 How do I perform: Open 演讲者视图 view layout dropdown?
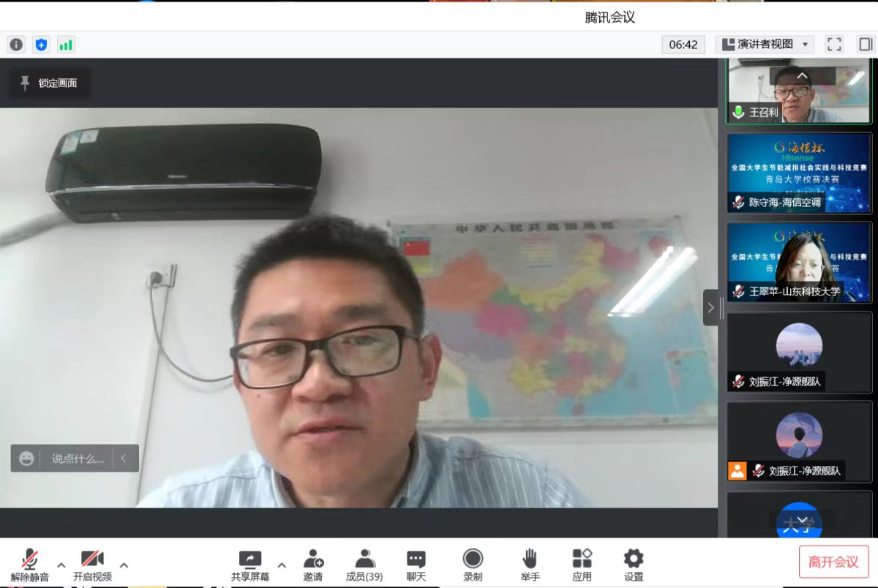coord(765,45)
